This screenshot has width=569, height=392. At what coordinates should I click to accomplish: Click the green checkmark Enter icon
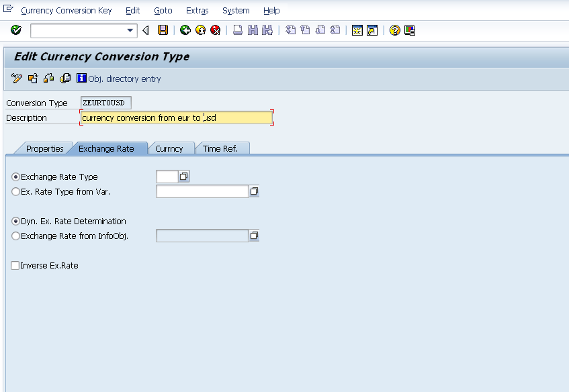[16, 30]
